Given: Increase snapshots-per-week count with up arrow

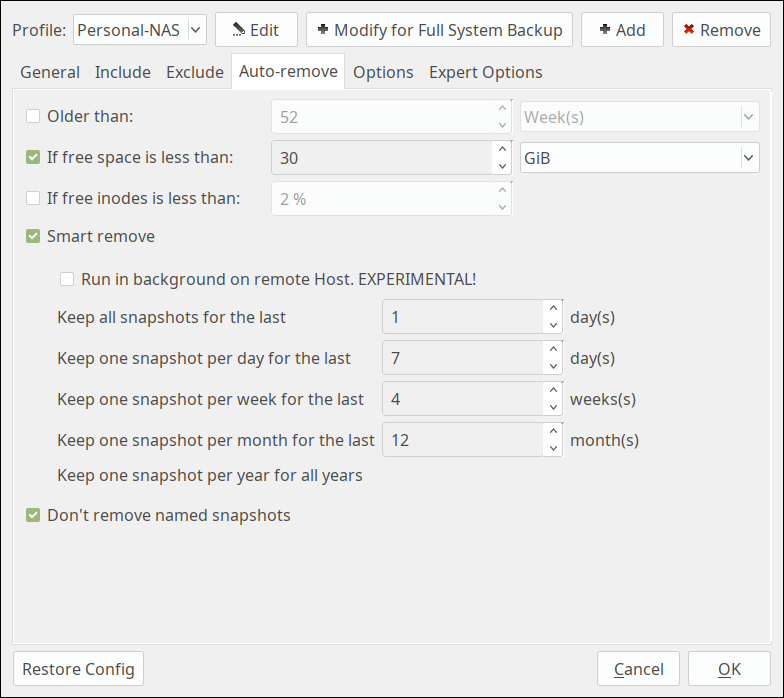Looking at the screenshot, I should coord(553,390).
